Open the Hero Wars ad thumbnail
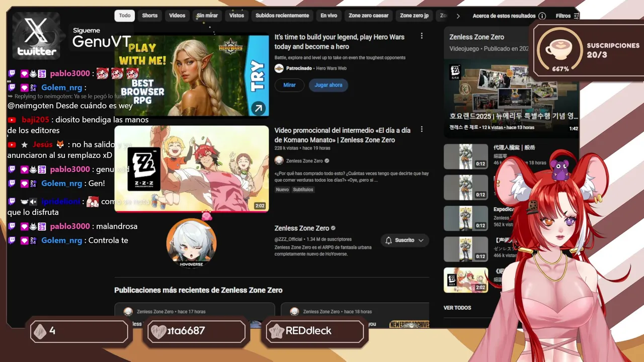Image resolution: width=644 pixels, height=362 pixels. pos(192,74)
